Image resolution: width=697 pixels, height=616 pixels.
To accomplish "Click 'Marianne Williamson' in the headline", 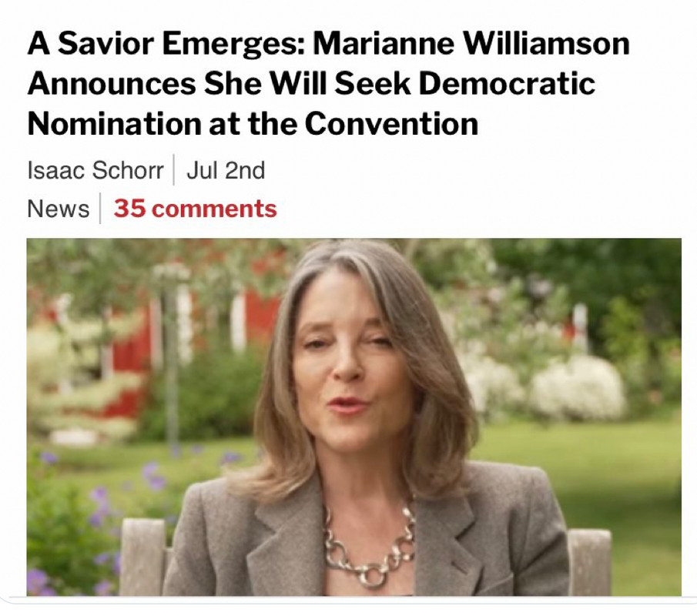I will pyautogui.click(x=471, y=44).
